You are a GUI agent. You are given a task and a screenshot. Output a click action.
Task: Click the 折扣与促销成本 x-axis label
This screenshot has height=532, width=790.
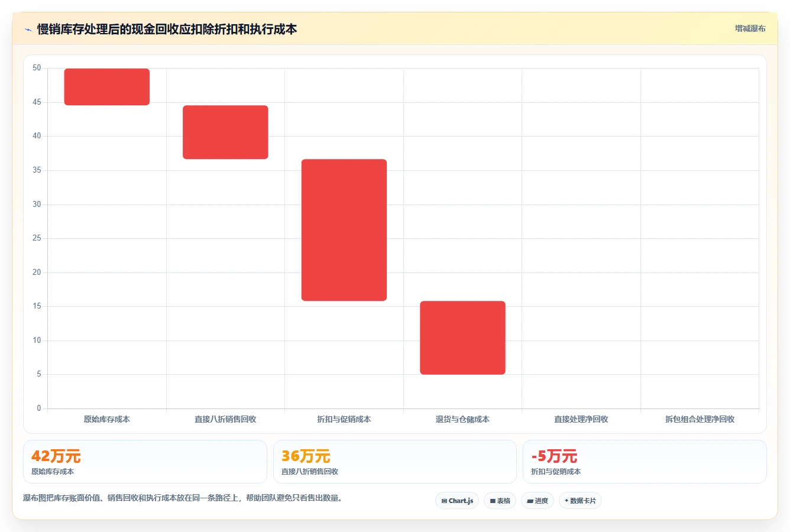point(344,419)
